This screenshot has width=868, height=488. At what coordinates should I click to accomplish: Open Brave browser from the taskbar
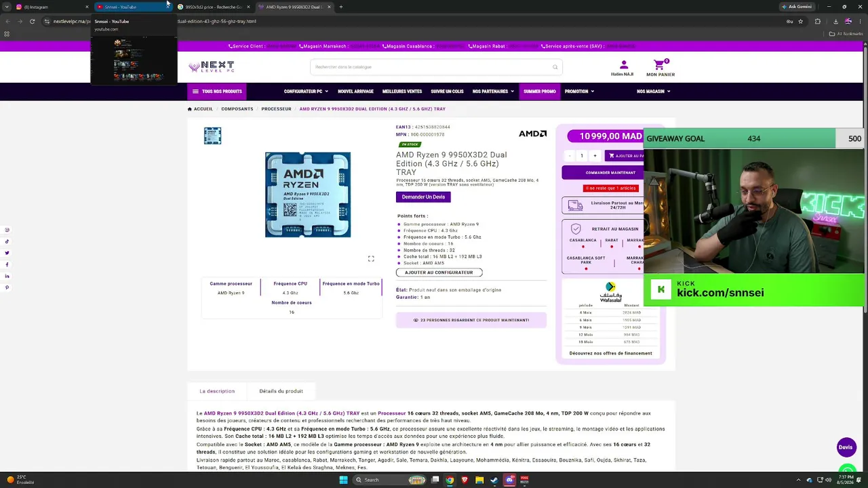coord(465,480)
